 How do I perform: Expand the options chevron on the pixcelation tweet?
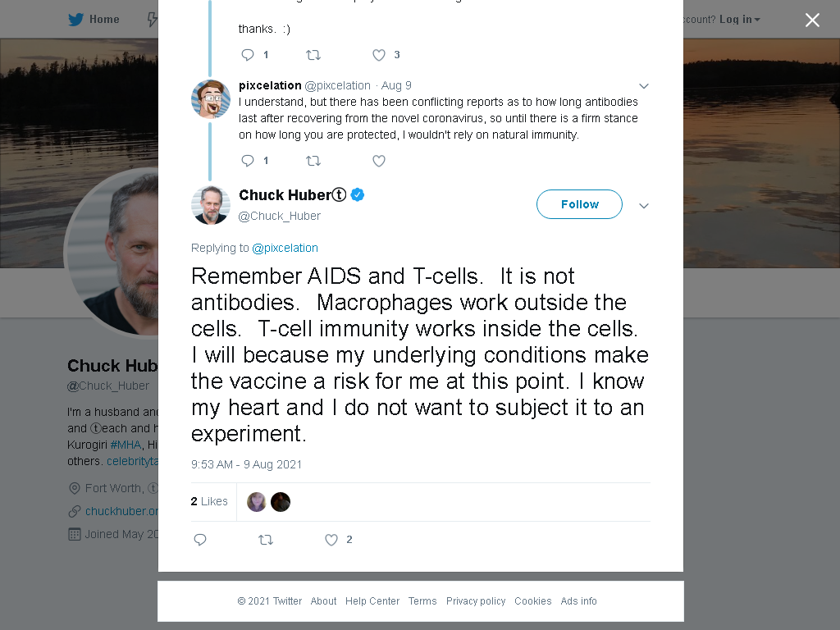[644, 86]
